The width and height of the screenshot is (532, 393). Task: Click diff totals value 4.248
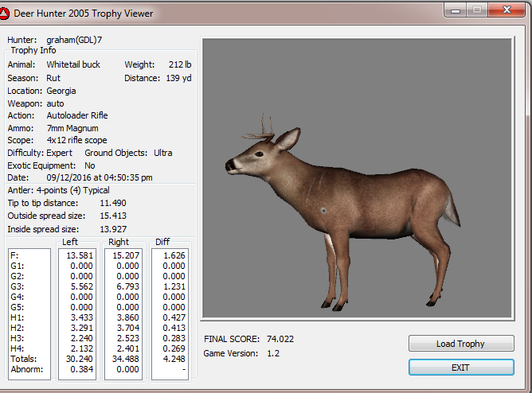(174, 359)
